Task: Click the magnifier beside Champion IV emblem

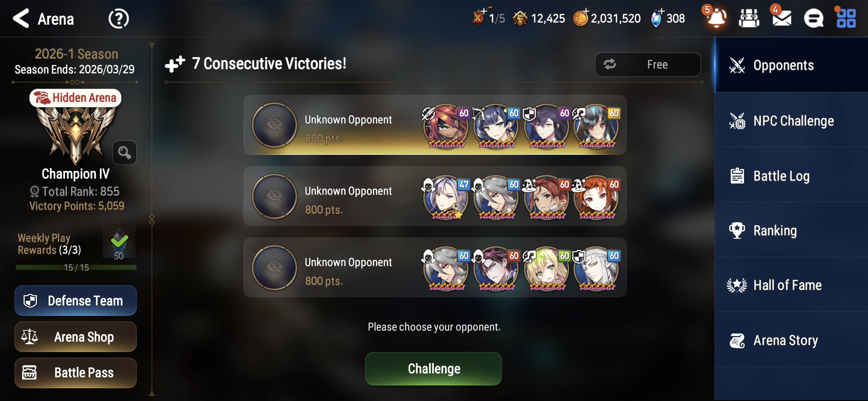Action: point(124,152)
